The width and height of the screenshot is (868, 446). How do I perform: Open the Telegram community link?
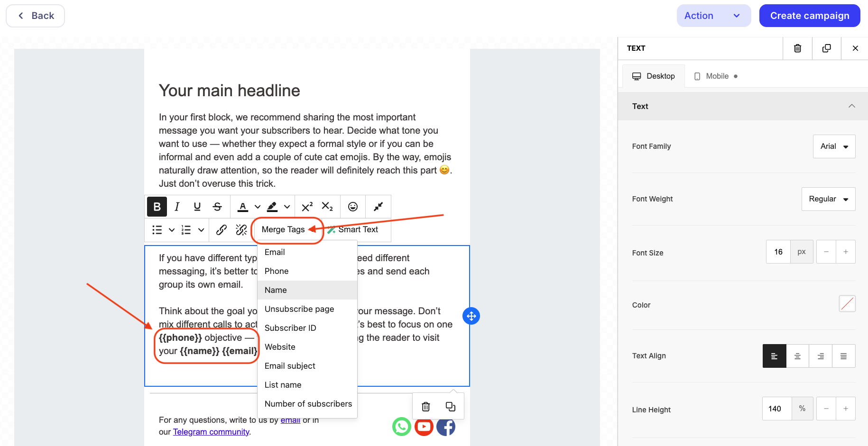click(211, 432)
